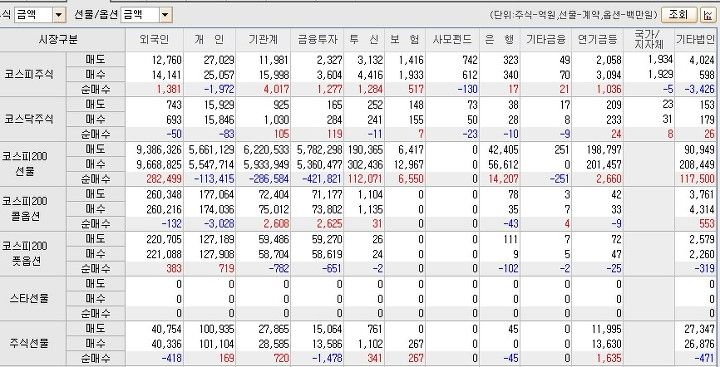This screenshot has height=367, width=720.
Task: Click call option foreign sell 260,348
Action: click(x=164, y=195)
